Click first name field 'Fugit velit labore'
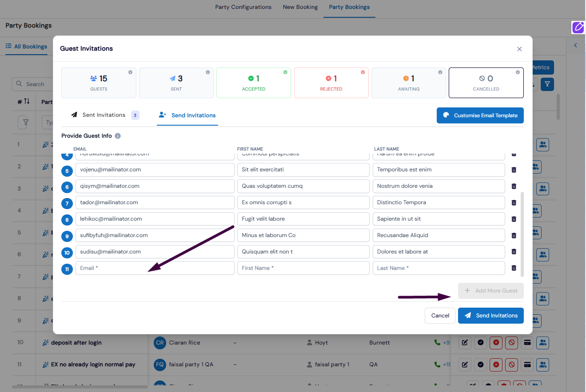This screenshot has width=586, height=392. [303, 219]
